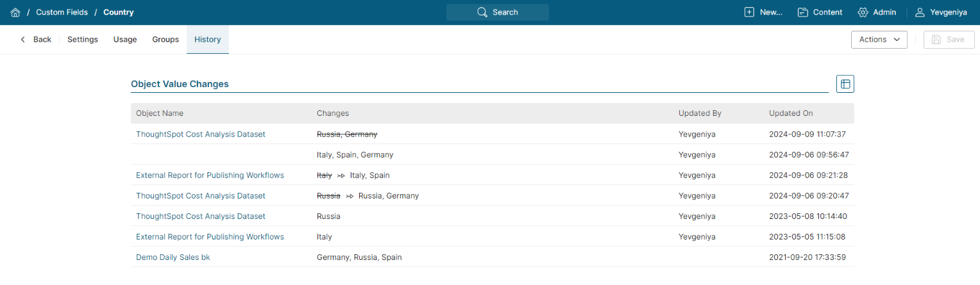The width and height of the screenshot is (980, 285).
Task: Click the New plus icon
Action: tap(749, 12)
